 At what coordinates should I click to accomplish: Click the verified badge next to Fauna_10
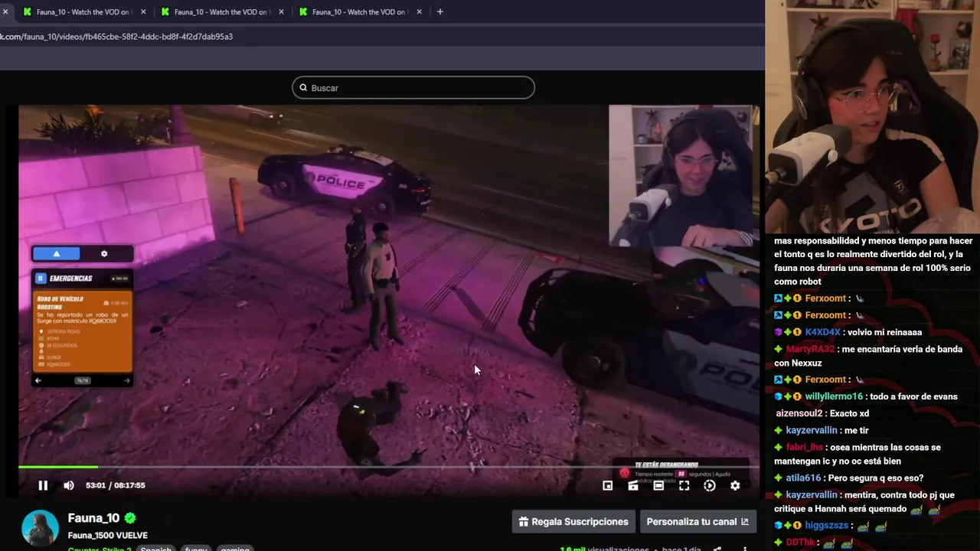(x=130, y=518)
